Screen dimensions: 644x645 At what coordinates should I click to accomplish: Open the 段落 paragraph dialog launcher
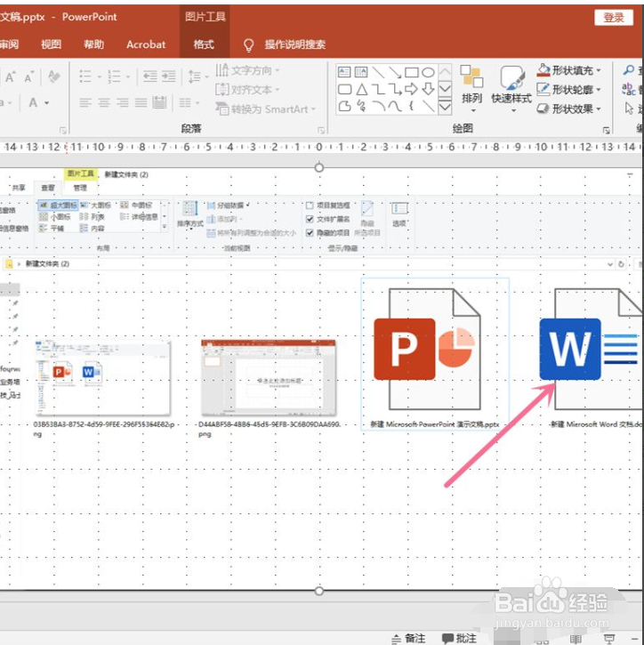pos(321,131)
